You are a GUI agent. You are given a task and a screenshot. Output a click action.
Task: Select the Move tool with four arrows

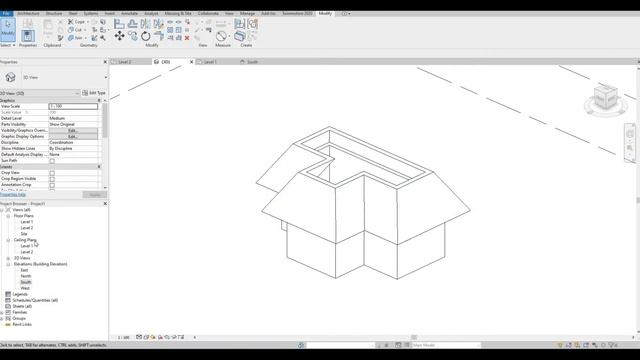click(119, 36)
